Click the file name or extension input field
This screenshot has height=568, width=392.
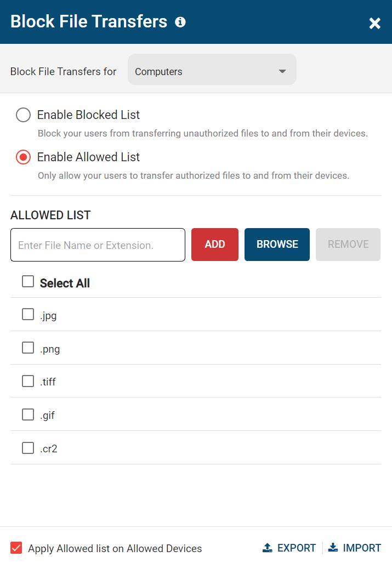tap(98, 244)
